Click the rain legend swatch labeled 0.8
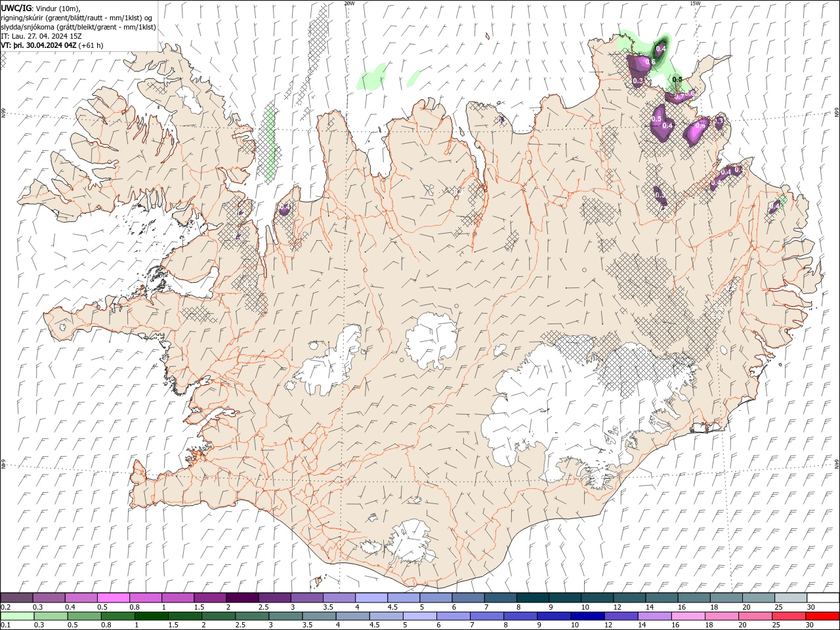Viewport: 840px width, 630px height. [117, 616]
